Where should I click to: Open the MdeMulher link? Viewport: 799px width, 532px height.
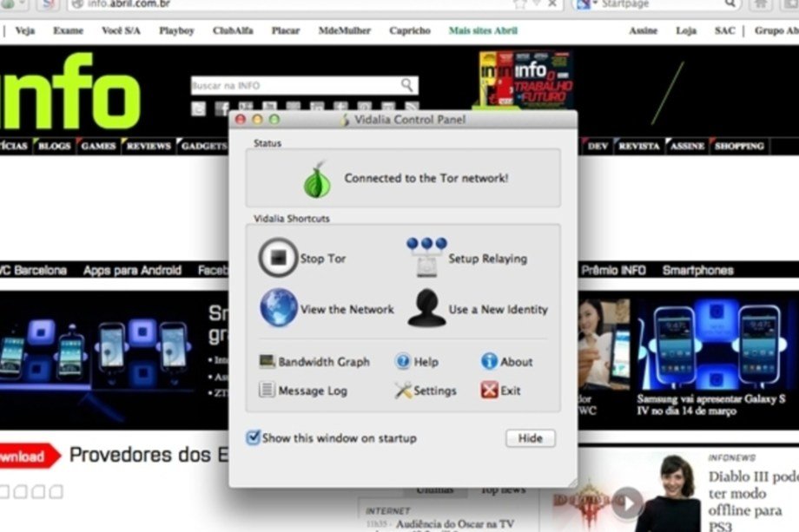point(345,30)
